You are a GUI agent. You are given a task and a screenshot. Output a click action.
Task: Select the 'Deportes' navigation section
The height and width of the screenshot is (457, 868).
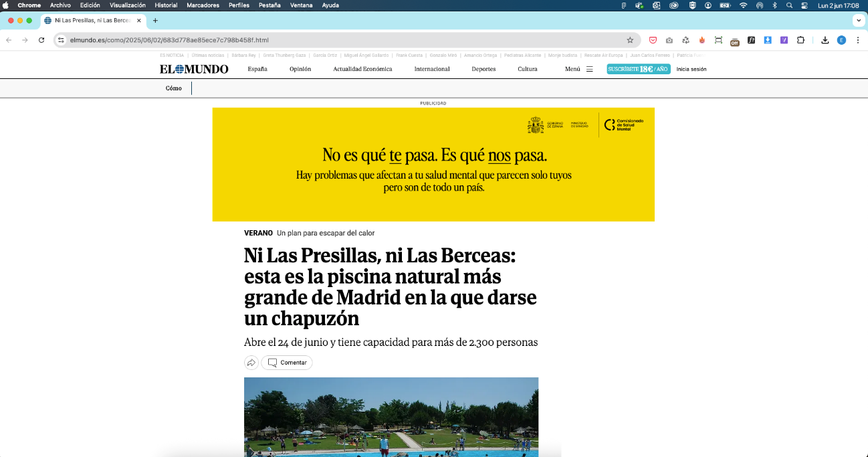[x=483, y=69]
